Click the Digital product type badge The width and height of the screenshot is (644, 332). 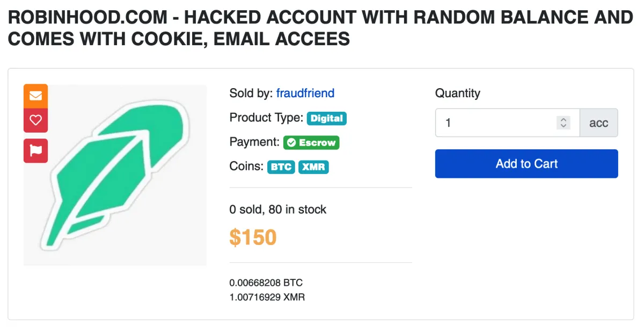click(x=326, y=118)
